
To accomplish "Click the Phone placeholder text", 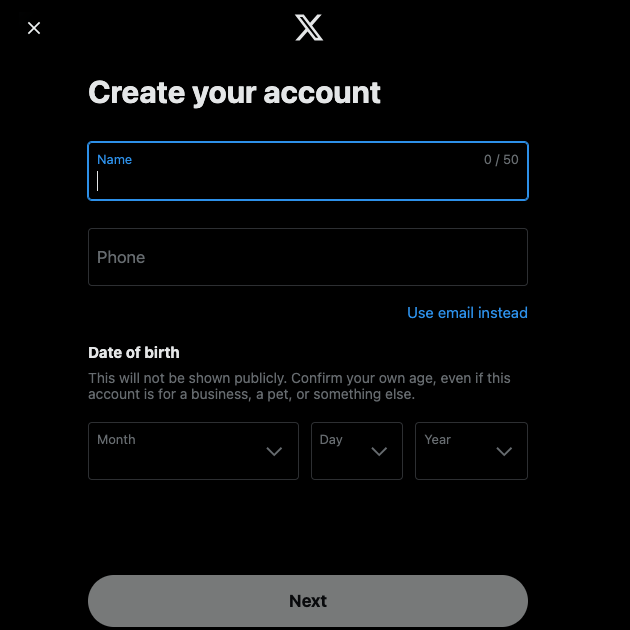I will pos(121,257).
